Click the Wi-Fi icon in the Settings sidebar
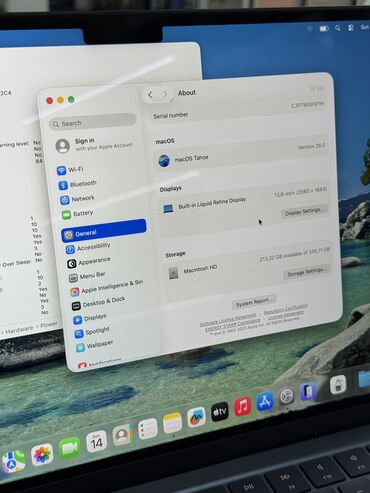The width and height of the screenshot is (370, 493). point(61,171)
